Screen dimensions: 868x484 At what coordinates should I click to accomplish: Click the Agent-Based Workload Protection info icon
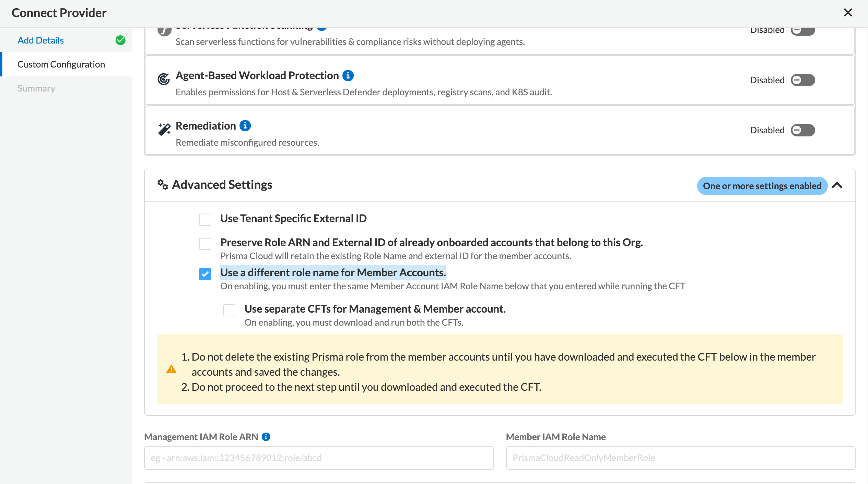(x=348, y=75)
